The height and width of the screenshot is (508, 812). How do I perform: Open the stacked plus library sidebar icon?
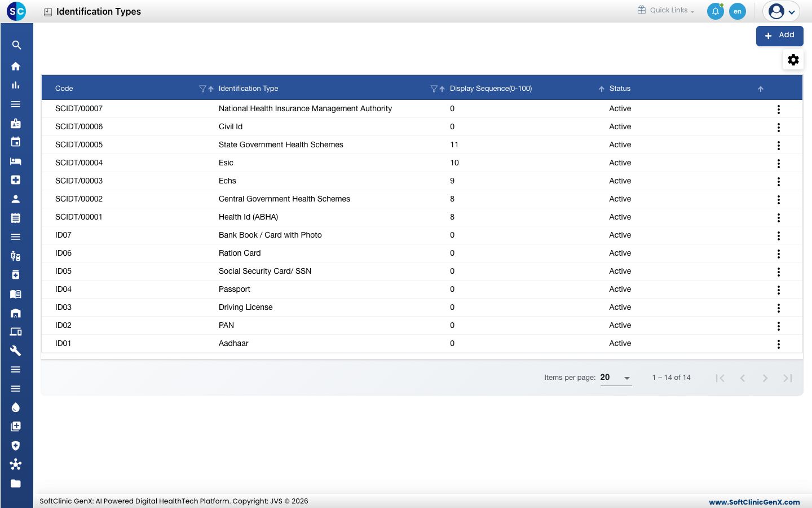pyautogui.click(x=16, y=427)
